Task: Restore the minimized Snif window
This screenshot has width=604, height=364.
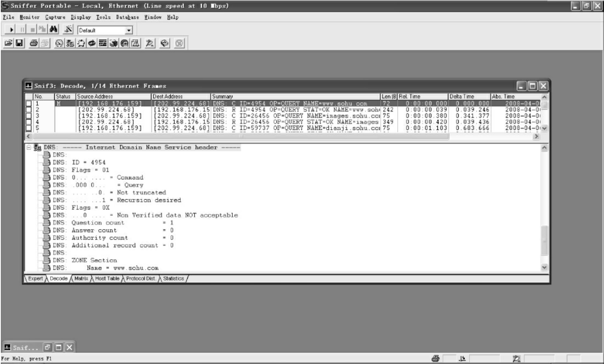Action: click(48, 347)
